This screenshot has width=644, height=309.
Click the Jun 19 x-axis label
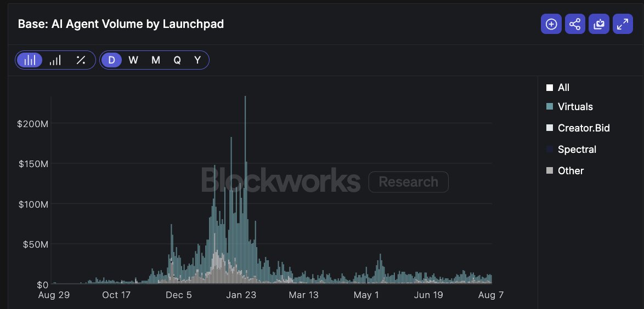428,295
